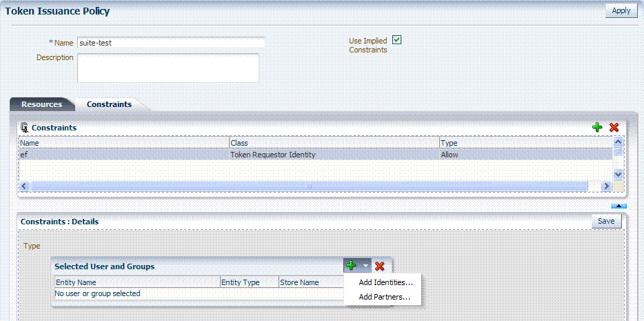Click the horizontal scrollbar thumb in constraints

[x=309, y=186]
